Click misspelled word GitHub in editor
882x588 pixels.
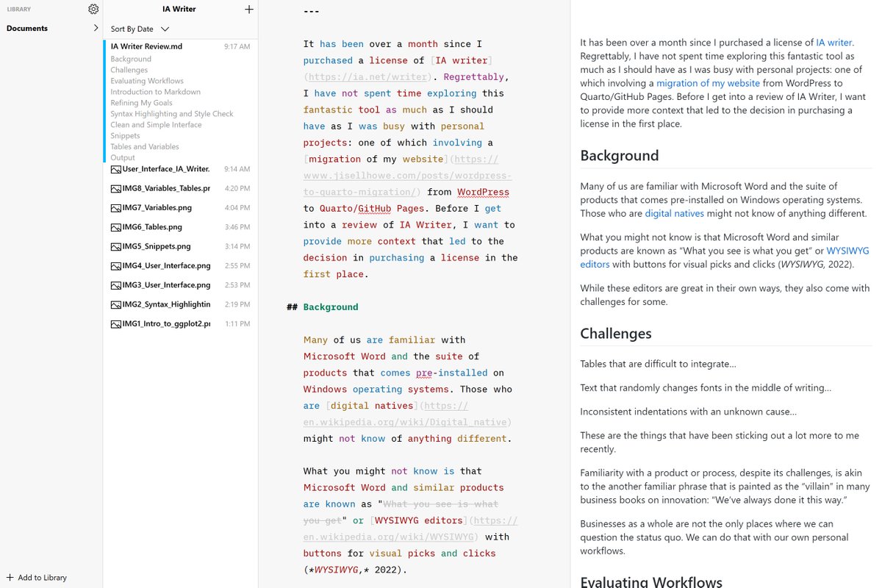click(x=375, y=208)
